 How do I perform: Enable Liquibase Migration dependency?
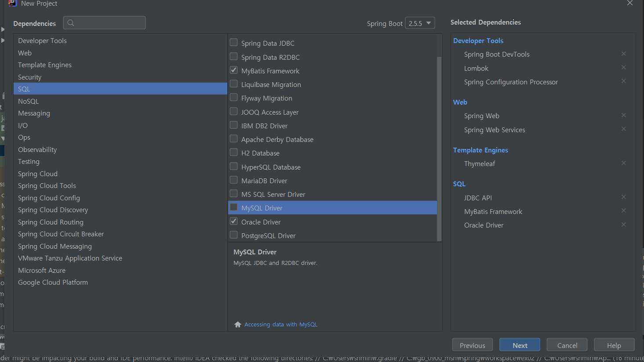click(234, 84)
